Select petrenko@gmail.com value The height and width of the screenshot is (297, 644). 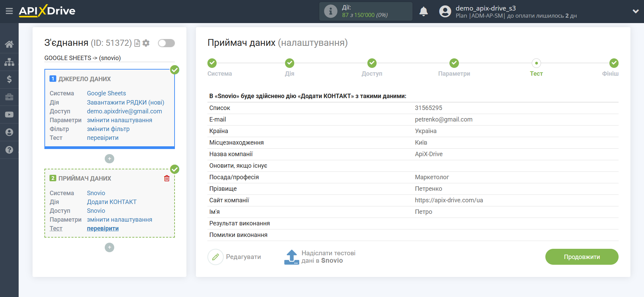click(x=443, y=119)
